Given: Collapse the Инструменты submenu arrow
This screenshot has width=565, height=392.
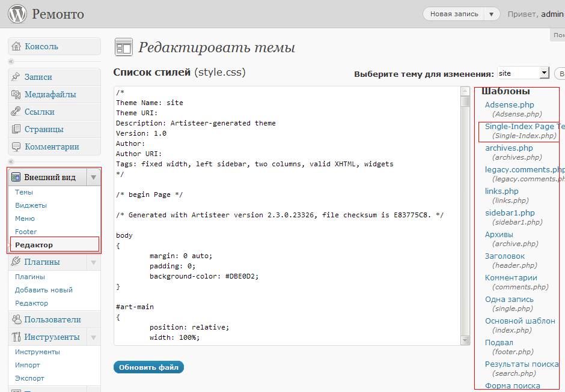Looking at the screenshot, I should tap(93, 337).
